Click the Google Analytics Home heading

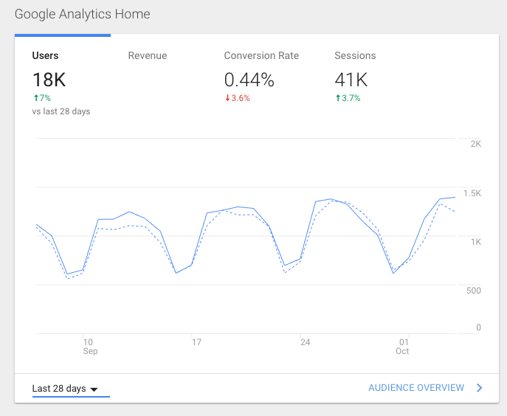tap(82, 14)
